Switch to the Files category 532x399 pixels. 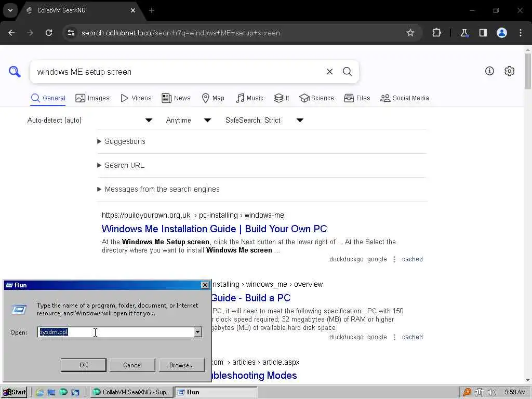pos(357,98)
